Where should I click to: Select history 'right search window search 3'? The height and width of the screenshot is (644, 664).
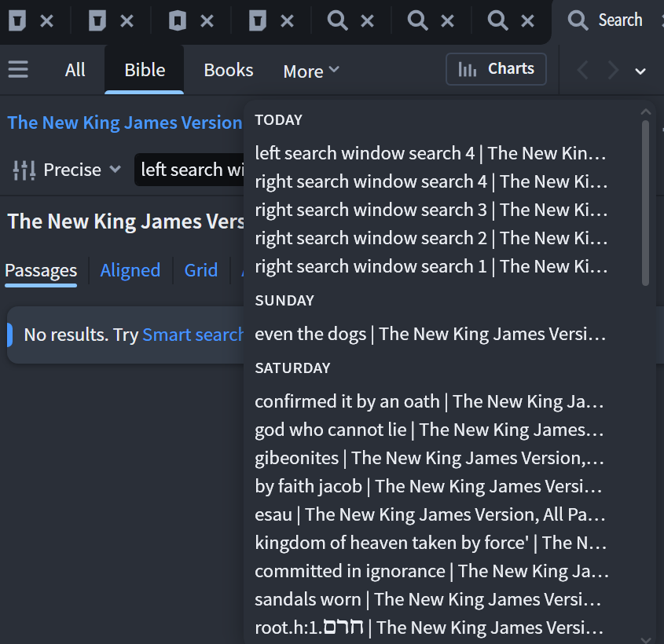coord(431,210)
